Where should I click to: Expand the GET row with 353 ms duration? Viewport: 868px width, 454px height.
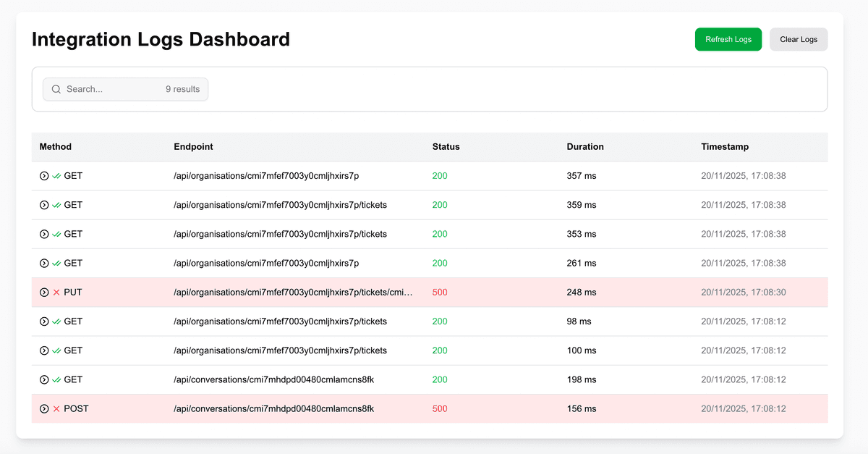pyautogui.click(x=44, y=234)
